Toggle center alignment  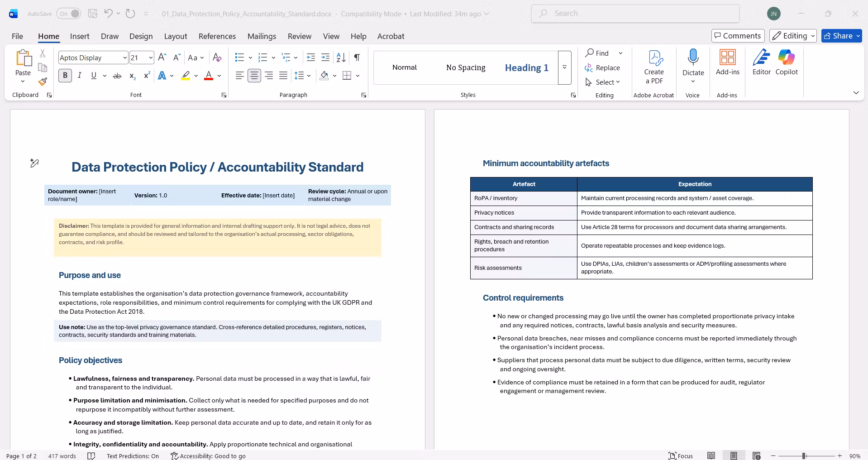254,76
